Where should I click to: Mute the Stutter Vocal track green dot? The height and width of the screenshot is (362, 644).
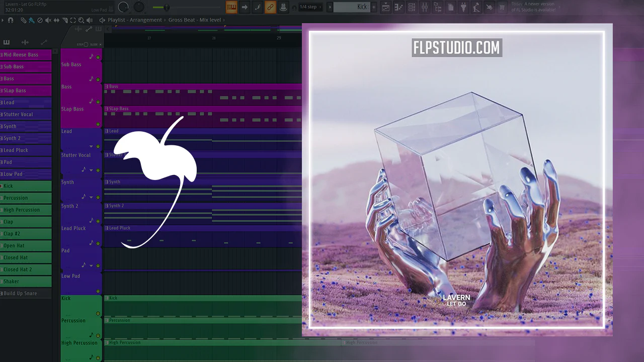click(98, 170)
